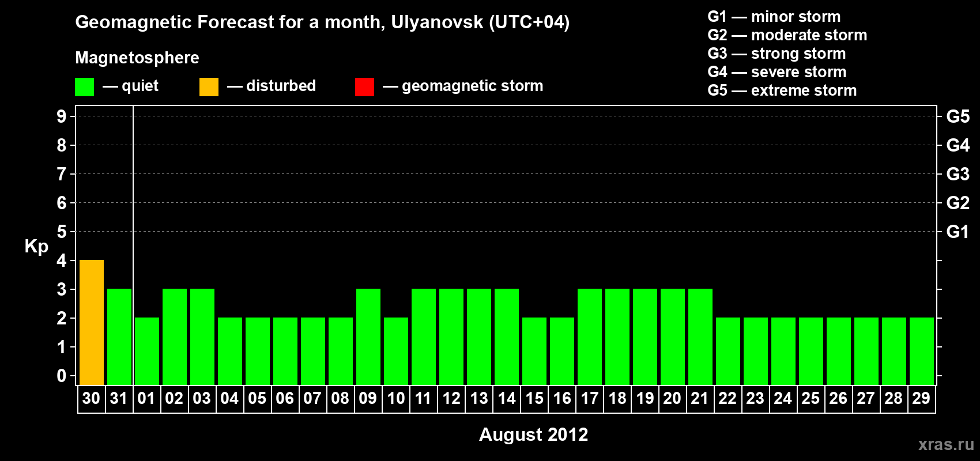980x461 pixels.
Task: Click the Kp value 7 on left axis
Action: pos(62,174)
